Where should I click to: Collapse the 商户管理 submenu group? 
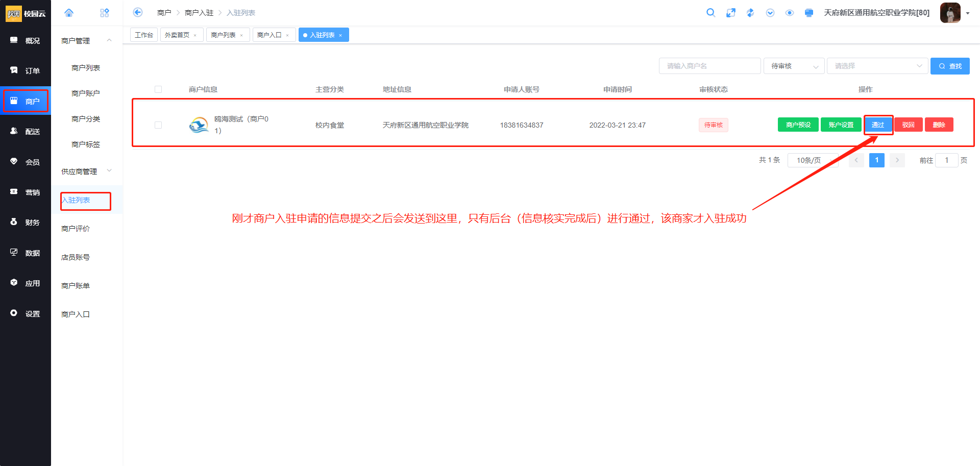click(87, 41)
